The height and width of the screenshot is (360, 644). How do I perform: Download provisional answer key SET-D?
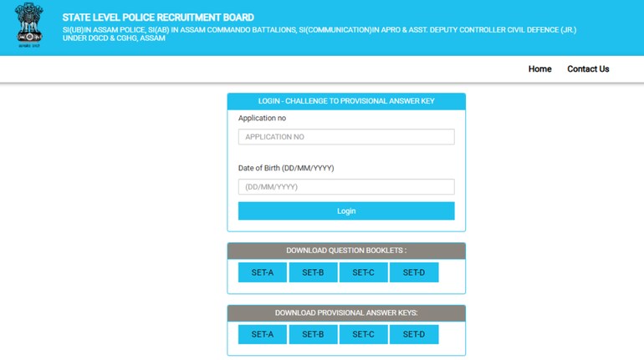coord(413,335)
